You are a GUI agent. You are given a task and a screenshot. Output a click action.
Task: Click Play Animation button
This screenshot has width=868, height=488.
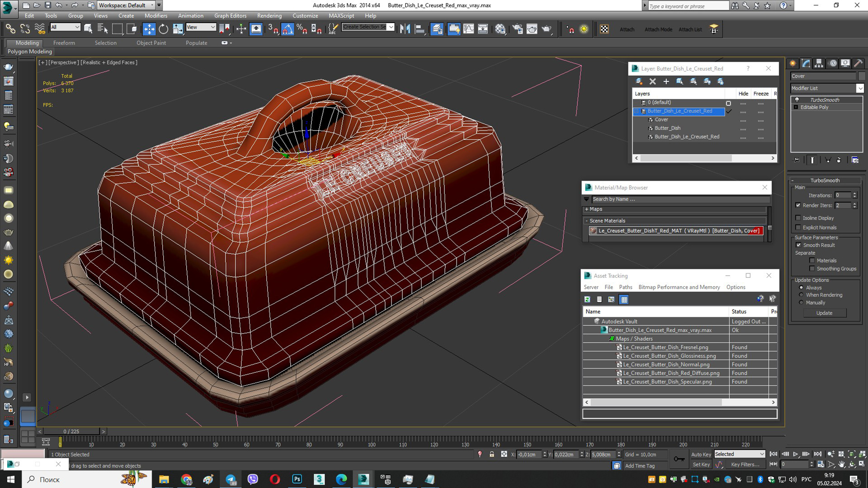[x=795, y=454]
